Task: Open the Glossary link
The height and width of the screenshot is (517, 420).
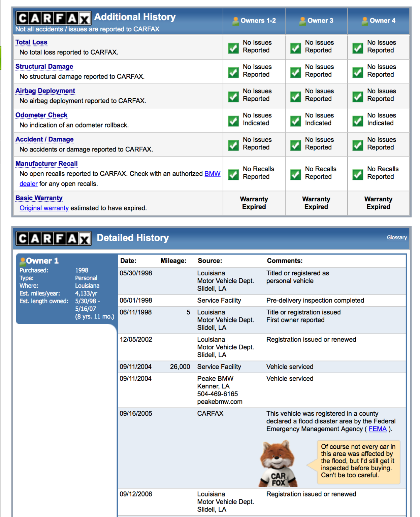Action: pyautogui.click(x=397, y=238)
